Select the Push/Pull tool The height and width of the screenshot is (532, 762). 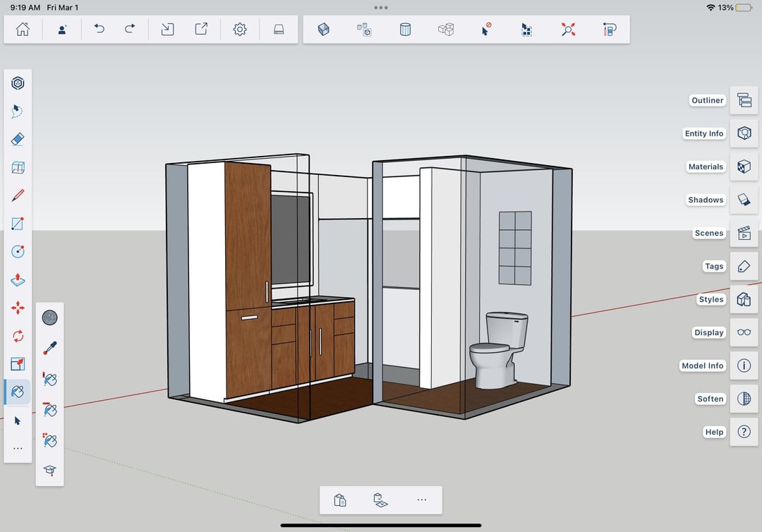pyautogui.click(x=18, y=280)
